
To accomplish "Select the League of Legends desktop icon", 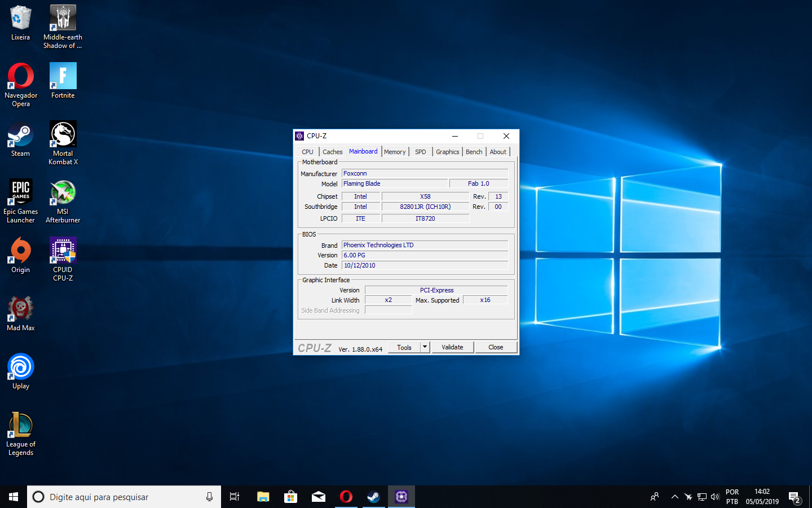I will [x=21, y=433].
